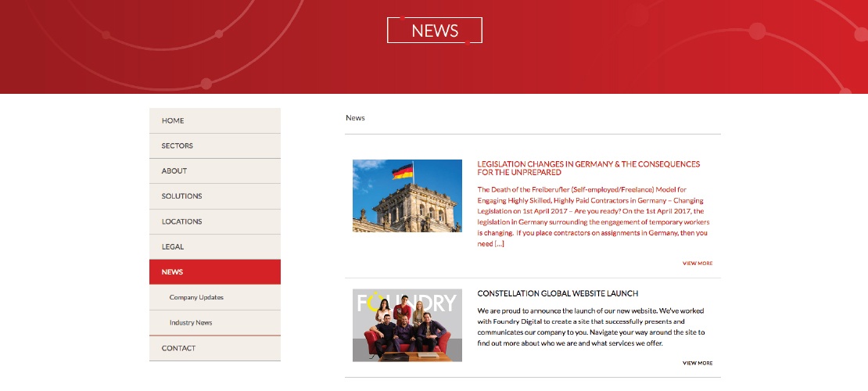The height and width of the screenshot is (391, 868).
Task: Click the German flag Reichstag thumbnail
Action: pos(407,195)
